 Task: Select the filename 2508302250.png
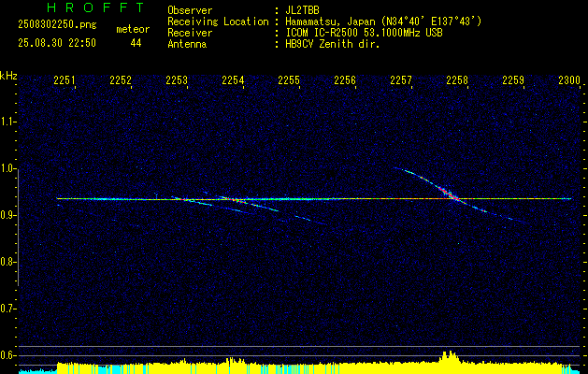[x=57, y=25]
